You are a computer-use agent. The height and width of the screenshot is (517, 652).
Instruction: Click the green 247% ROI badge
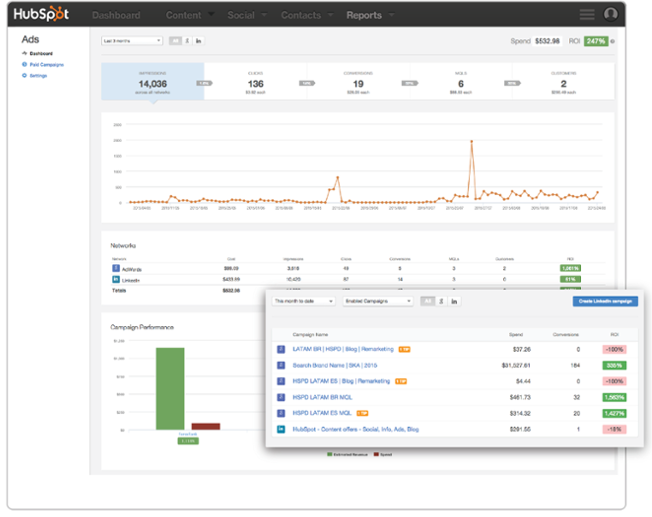click(x=596, y=41)
